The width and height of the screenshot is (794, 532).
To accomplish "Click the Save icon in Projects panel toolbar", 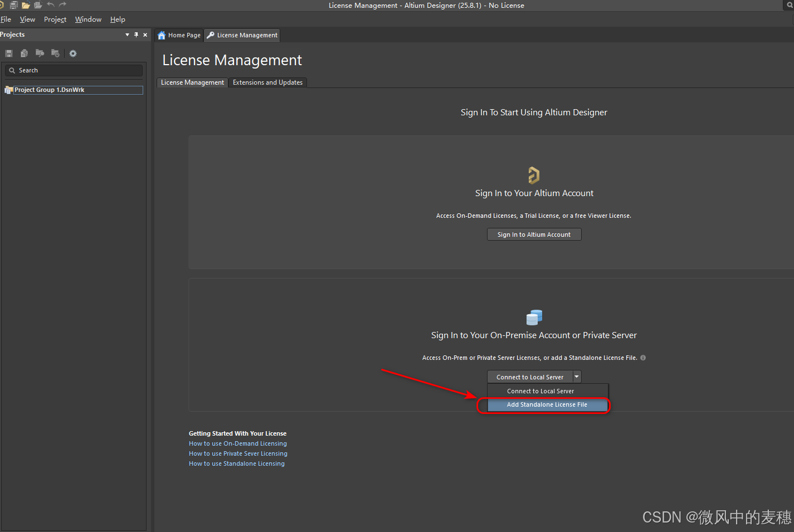I will tap(9, 53).
